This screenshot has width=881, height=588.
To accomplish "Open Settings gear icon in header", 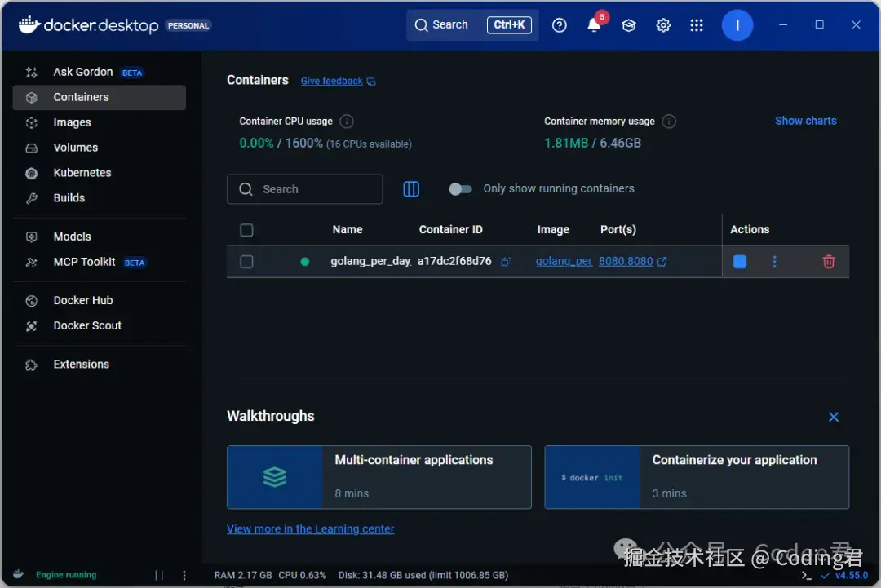I will click(x=663, y=25).
